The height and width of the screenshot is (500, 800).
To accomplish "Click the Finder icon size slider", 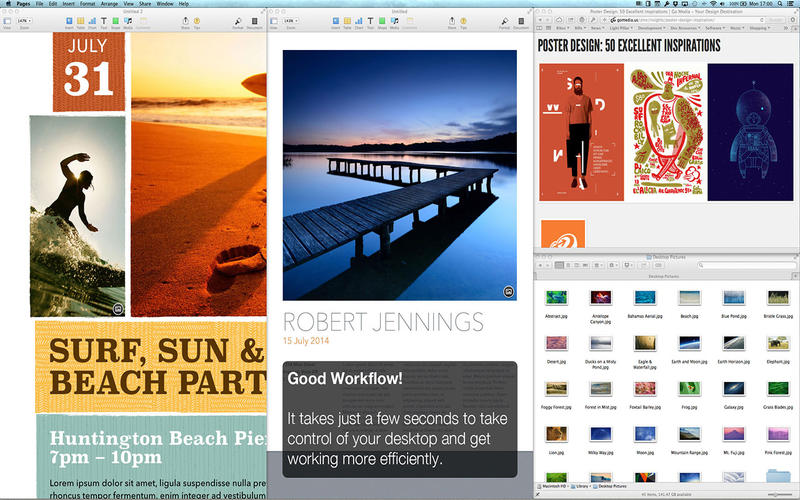I will pos(783,494).
